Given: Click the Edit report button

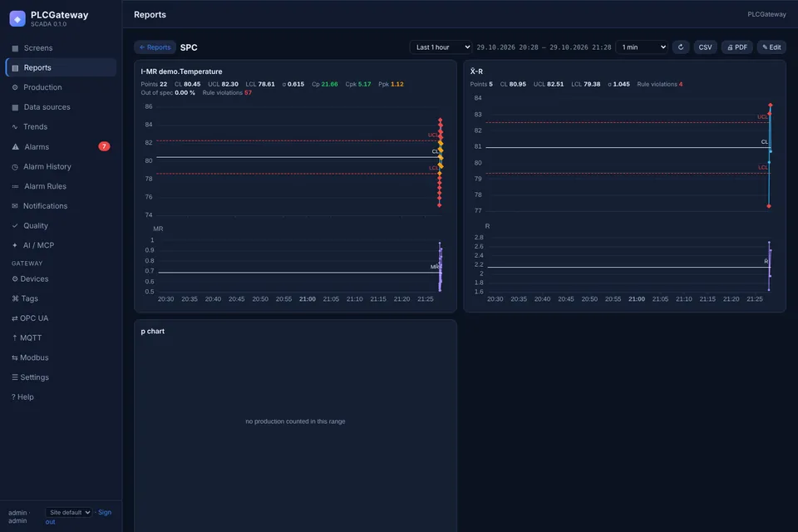Looking at the screenshot, I should point(771,47).
